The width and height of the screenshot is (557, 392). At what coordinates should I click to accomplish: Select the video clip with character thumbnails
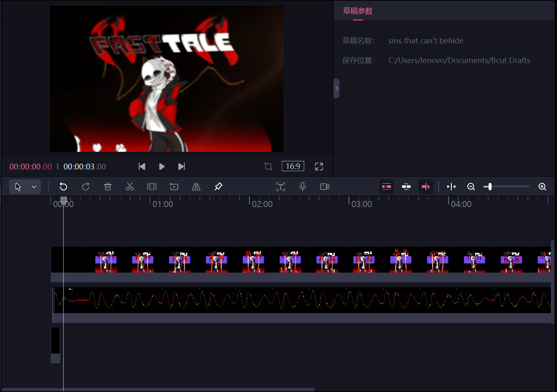tap(301, 264)
